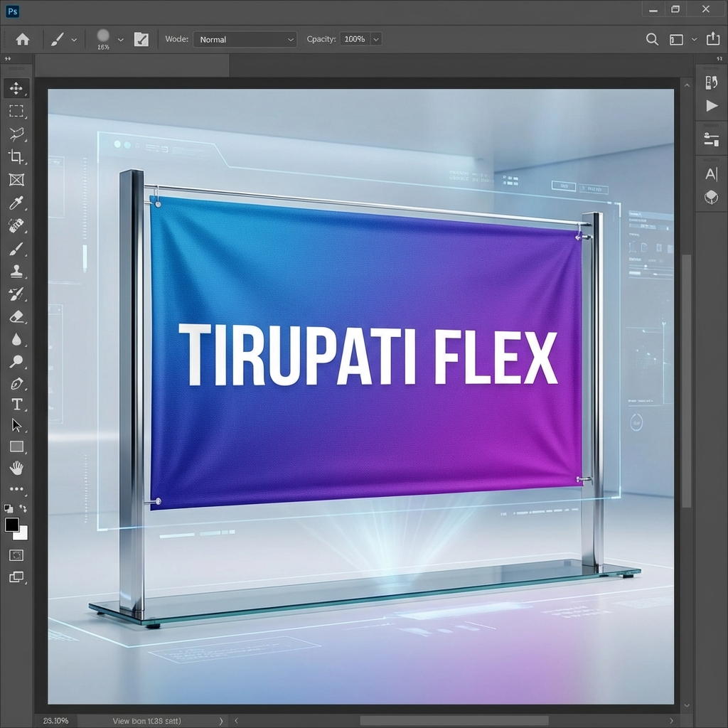Select the Move tool

[16, 88]
